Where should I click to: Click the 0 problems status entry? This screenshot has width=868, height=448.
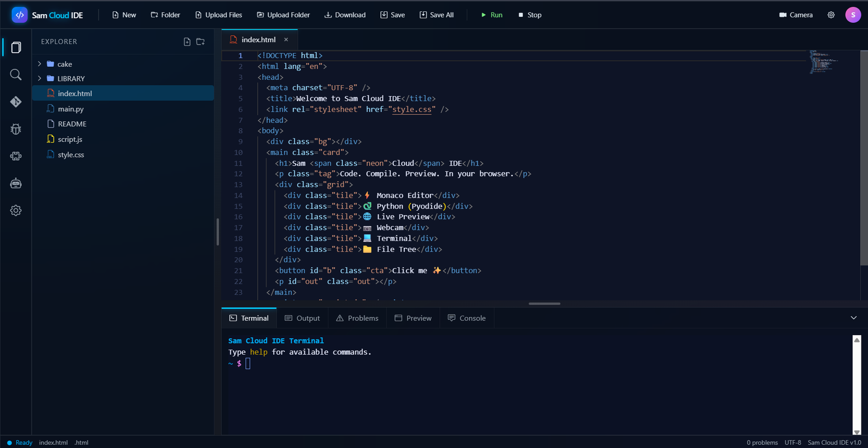(x=762, y=443)
